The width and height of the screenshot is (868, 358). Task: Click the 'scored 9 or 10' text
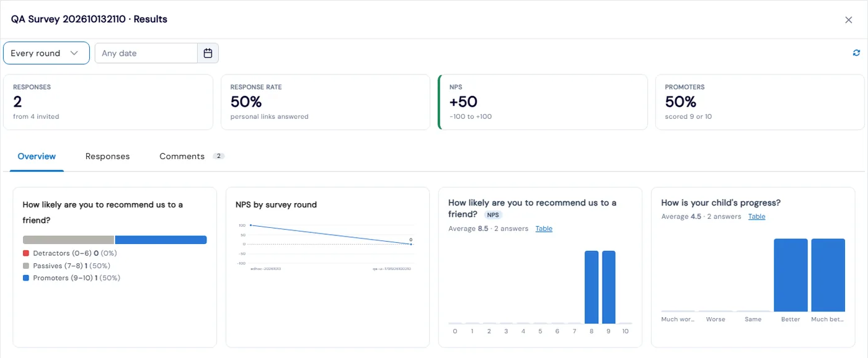coord(689,116)
